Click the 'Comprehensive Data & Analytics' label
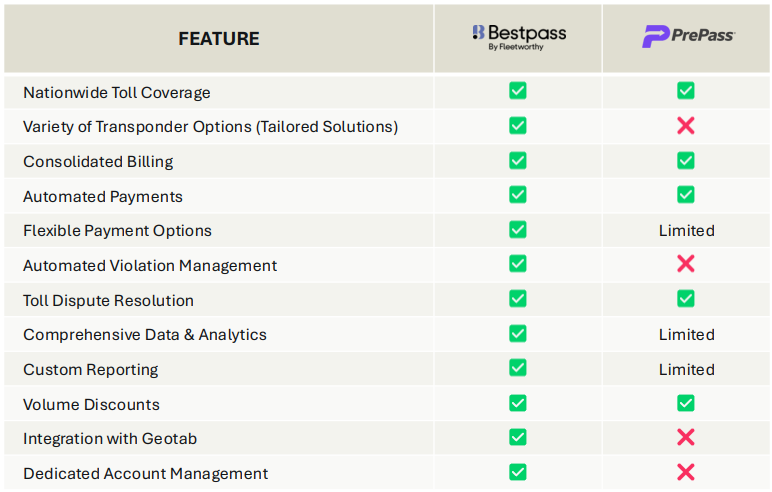 click(x=145, y=335)
